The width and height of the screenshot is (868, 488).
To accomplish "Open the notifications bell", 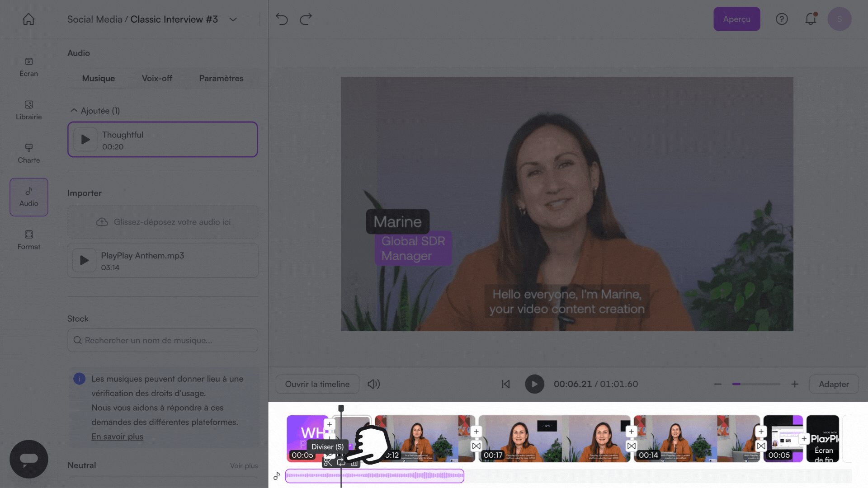I will (x=811, y=19).
